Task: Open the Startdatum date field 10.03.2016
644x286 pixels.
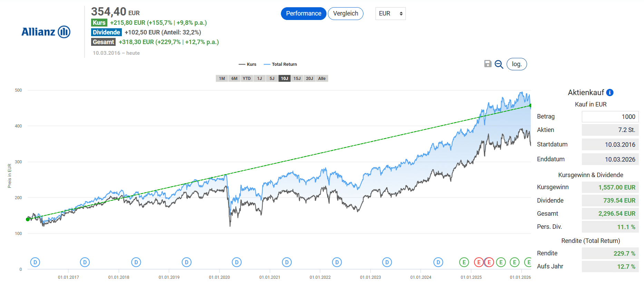Action: 610,144
